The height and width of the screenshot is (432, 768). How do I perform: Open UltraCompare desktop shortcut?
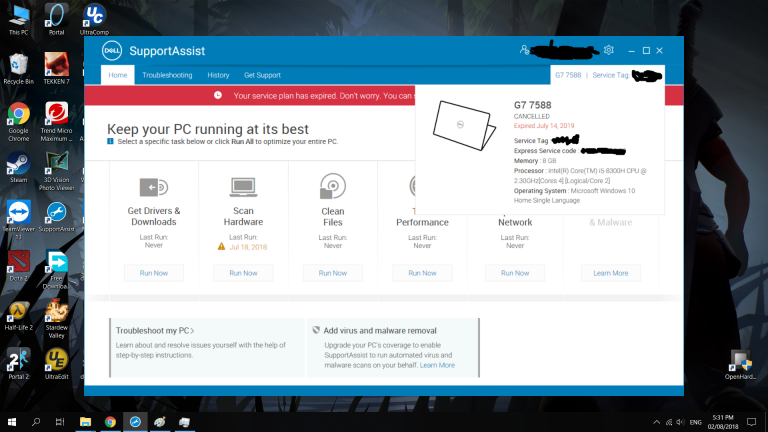pos(94,20)
